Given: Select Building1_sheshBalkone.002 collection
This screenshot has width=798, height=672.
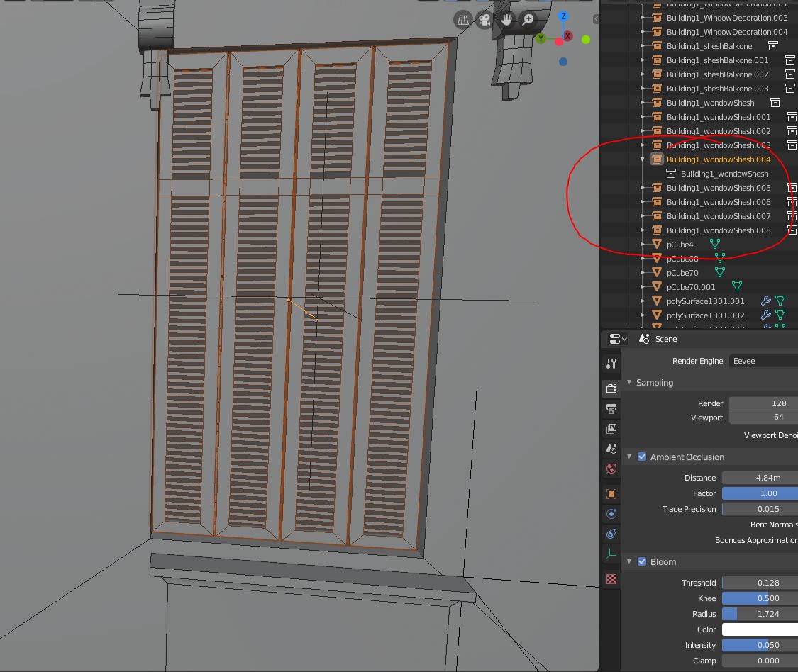Looking at the screenshot, I should (717, 74).
